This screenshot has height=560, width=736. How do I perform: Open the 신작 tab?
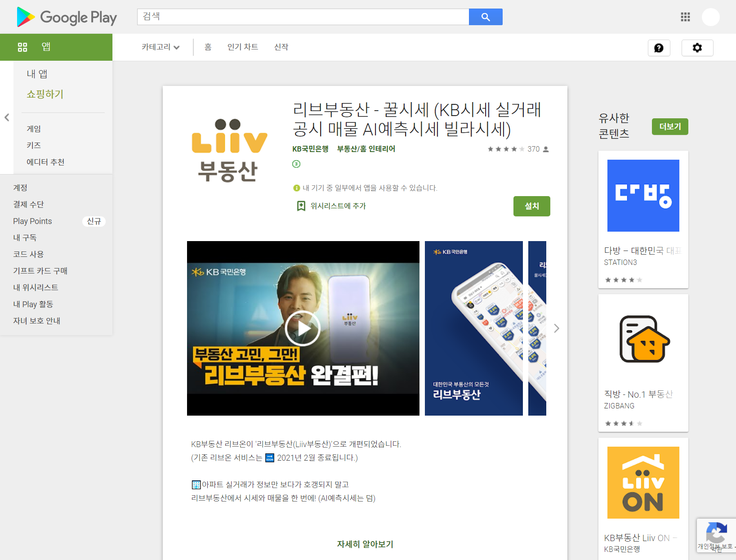(281, 47)
